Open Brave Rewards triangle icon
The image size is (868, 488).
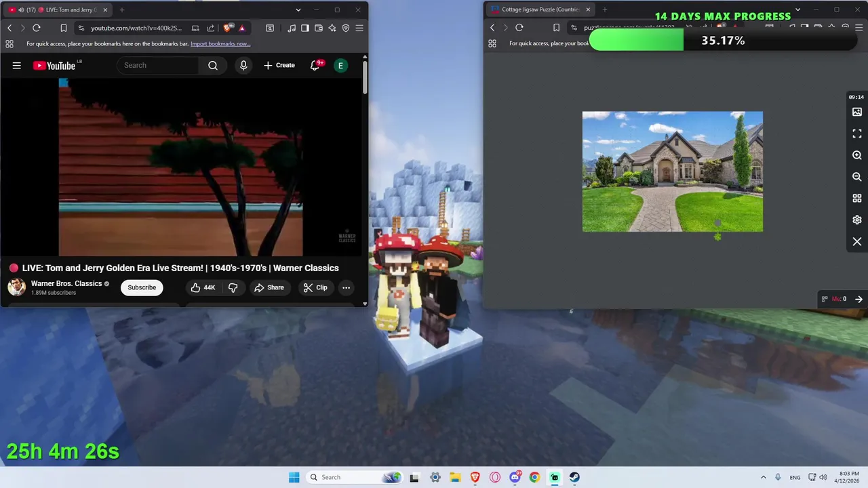(x=241, y=28)
